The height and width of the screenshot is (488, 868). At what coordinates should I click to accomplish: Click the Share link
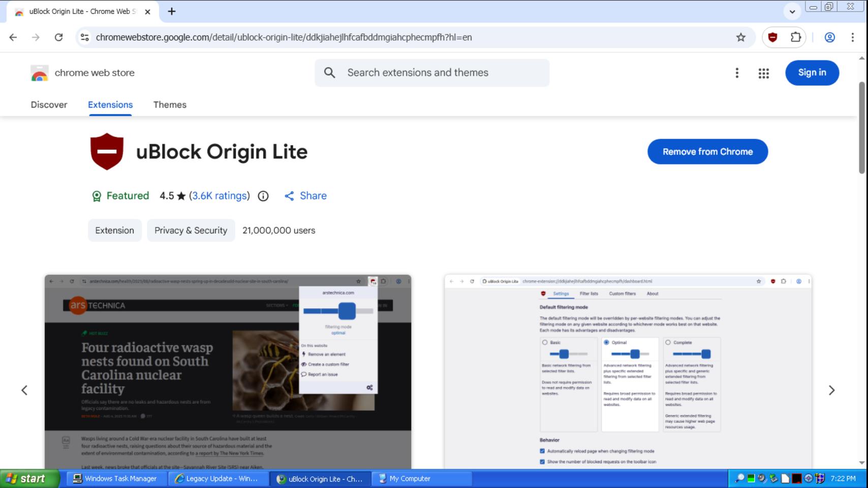coord(305,196)
